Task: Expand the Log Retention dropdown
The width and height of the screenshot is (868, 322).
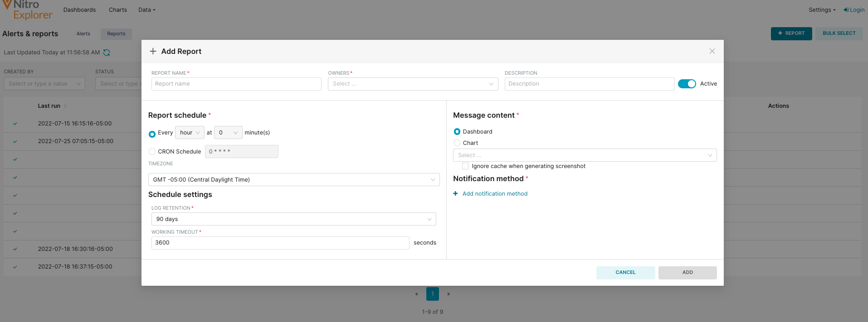Action: tap(293, 219)
